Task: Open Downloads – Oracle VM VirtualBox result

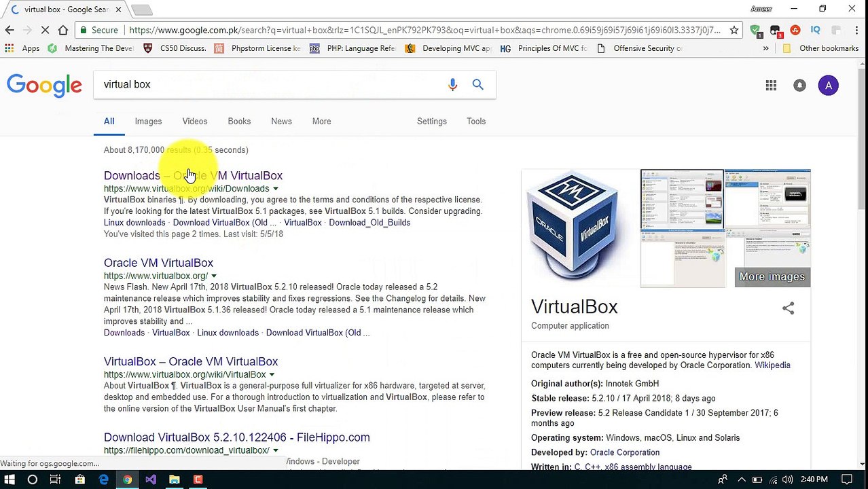Action: click(193, 176)
